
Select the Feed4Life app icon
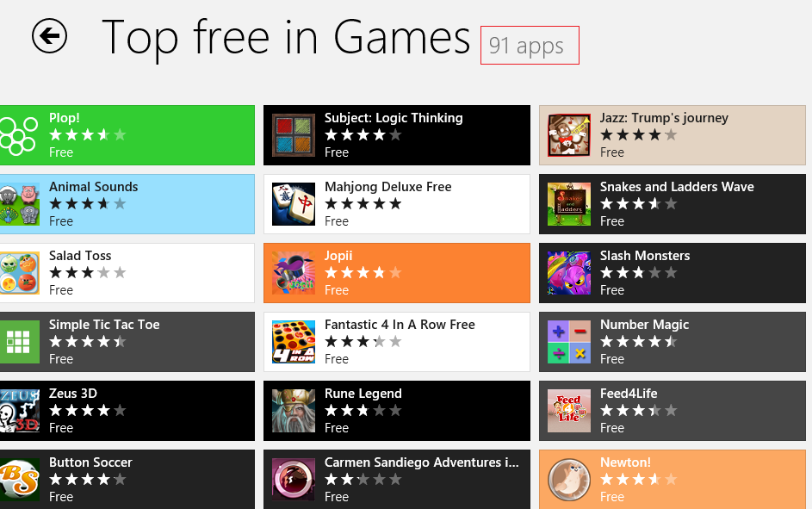(569, 411)
